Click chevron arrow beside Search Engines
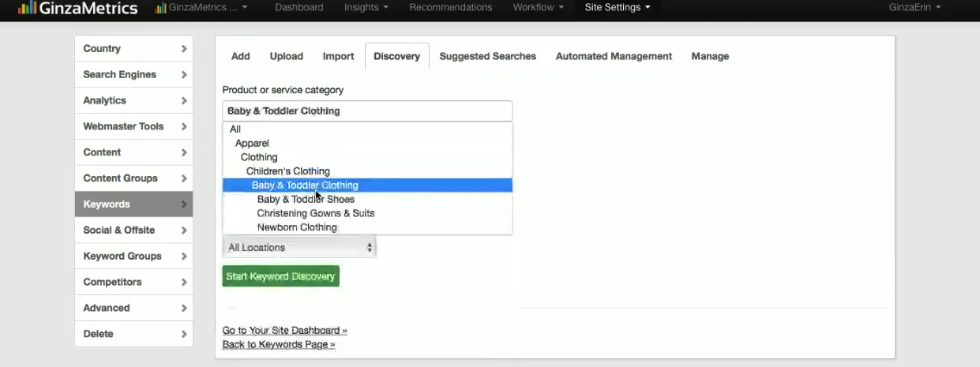The image size is (980, 367). (183, 75)
